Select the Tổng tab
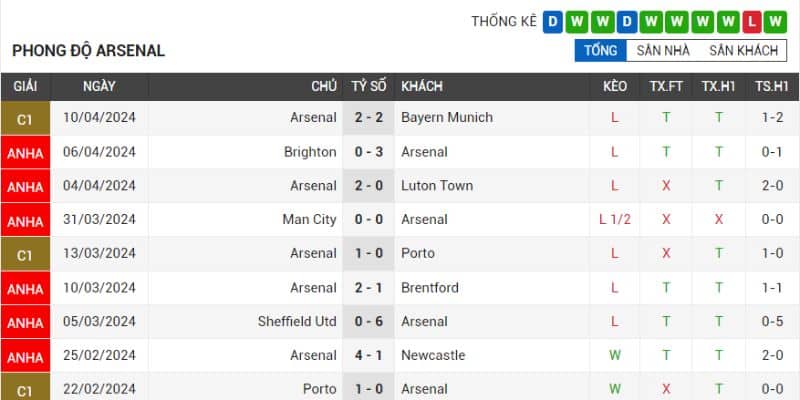 (x=600, y=50)
